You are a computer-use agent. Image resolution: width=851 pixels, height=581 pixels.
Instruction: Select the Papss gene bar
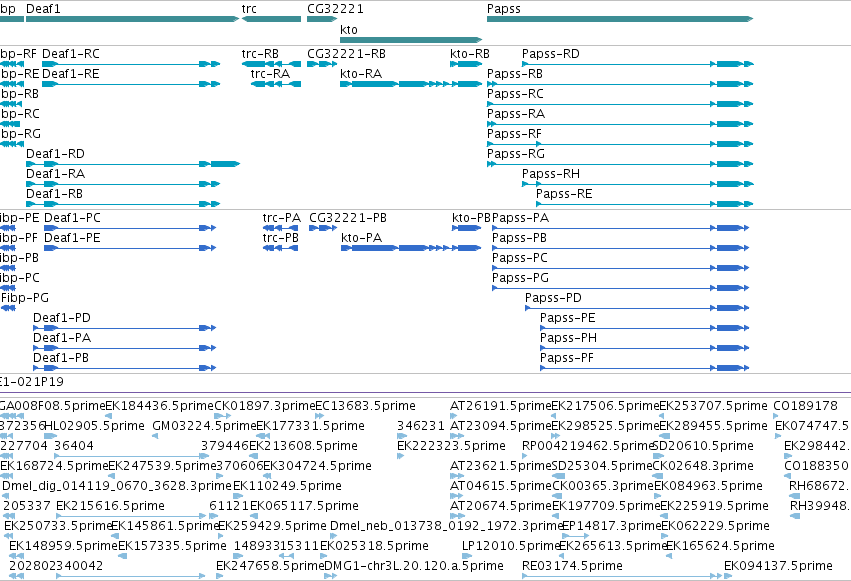click(620, 19)
